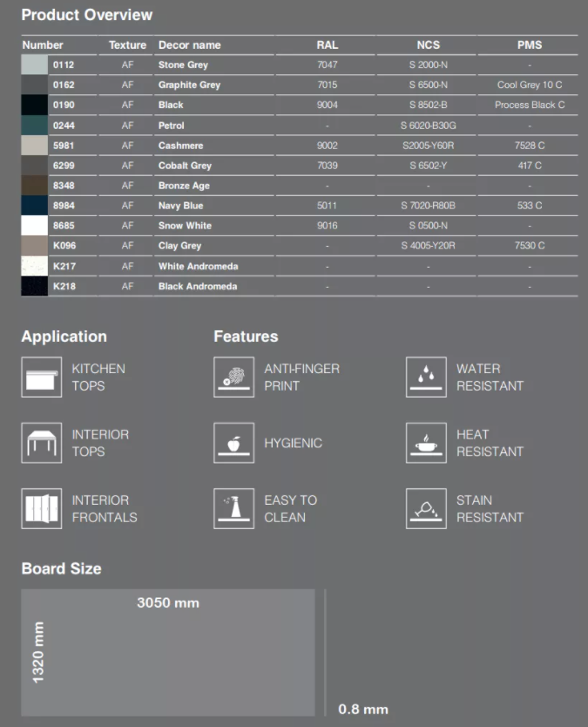588x727 pixels.
Task: Click the 3050 mm board width label
Action: pyautogui.click(x=168, y=602)
